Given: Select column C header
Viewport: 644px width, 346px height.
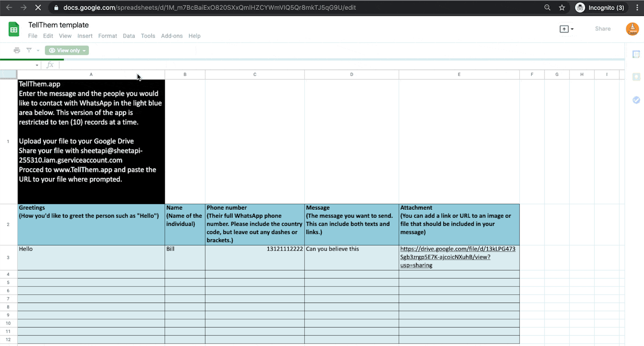Looking at the screenshot, I should pos(255,74).
